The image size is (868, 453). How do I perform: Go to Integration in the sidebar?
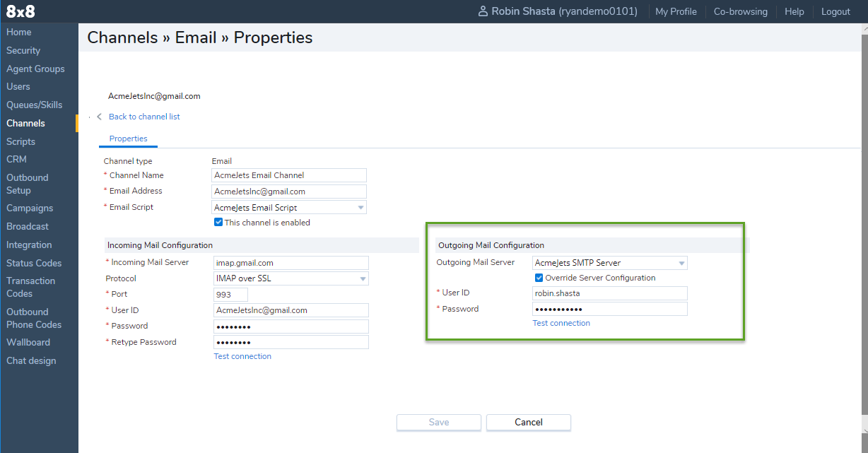(29, 245)
